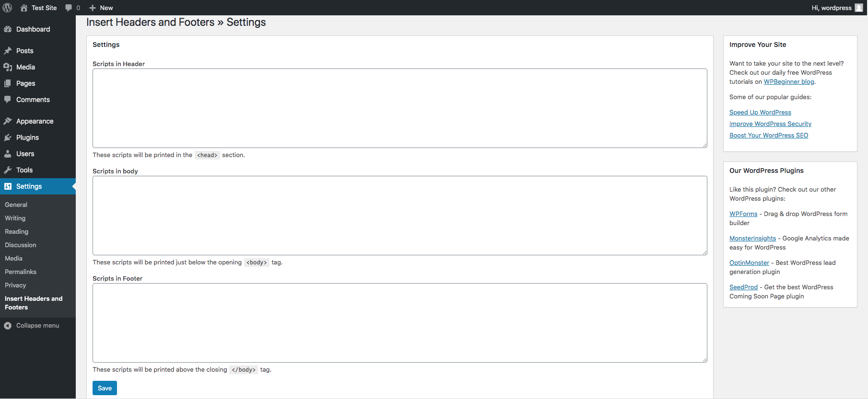Open the OptinMonster plugin link
This screenshot has height=399, width=868.
[x=749, y=263]
